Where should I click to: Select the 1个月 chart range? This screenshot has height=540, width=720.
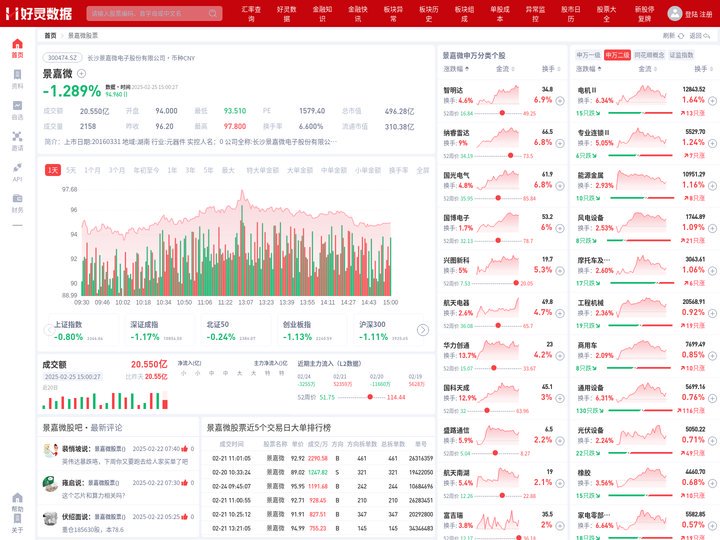[x=92, y=170]
